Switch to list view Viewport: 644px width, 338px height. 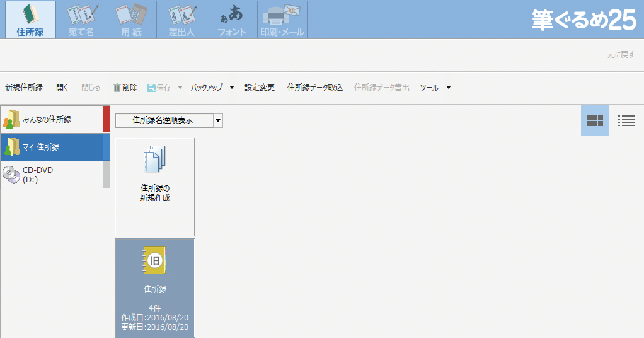click(626, 120)
